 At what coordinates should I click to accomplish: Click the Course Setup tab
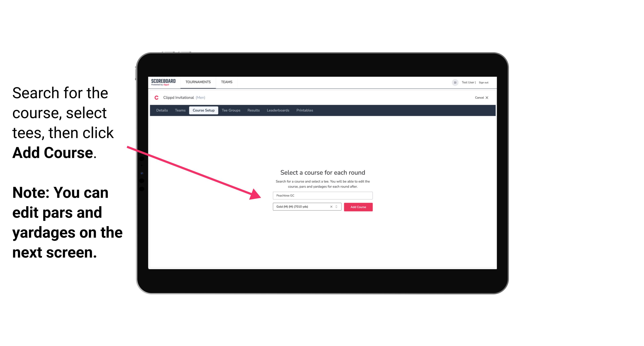click(x=204, y=110)
